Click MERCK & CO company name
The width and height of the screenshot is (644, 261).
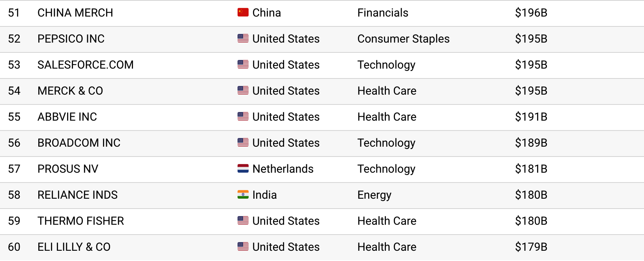pyautogui.click(x=70, y=91)
